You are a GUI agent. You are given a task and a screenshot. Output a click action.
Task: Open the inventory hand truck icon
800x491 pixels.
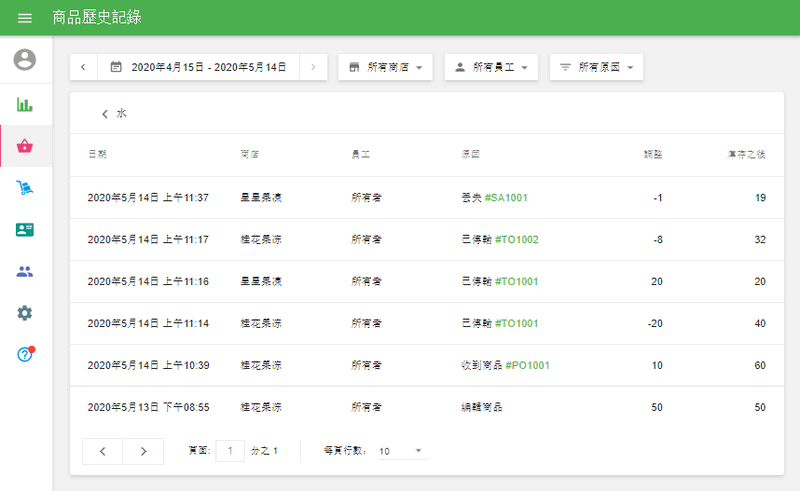click(25, 188)
